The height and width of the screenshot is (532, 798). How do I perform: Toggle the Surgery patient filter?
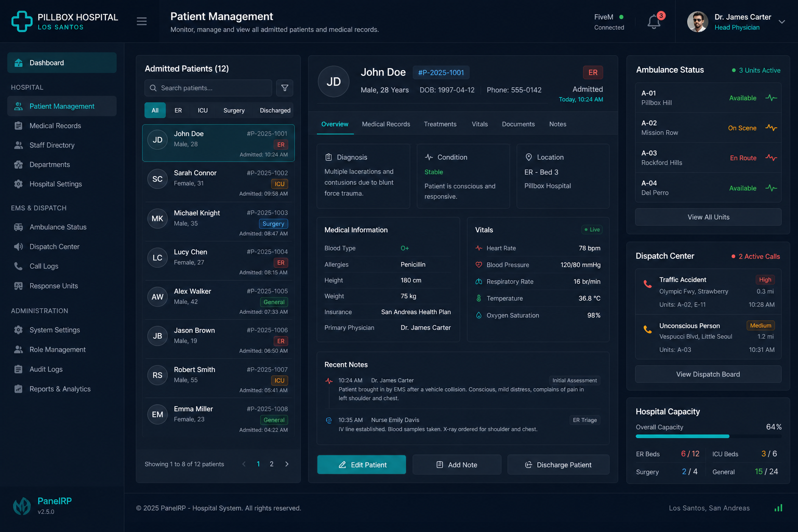(234, 111)
